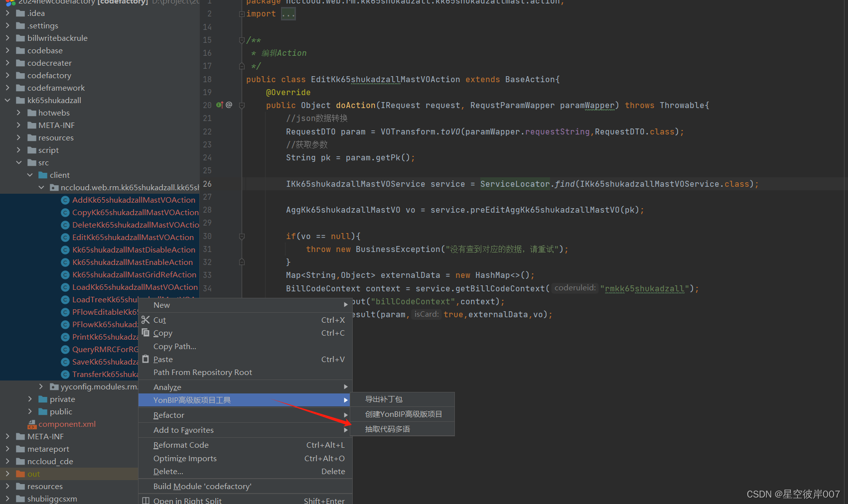Click the component.xml file icon

coord(32,424)
